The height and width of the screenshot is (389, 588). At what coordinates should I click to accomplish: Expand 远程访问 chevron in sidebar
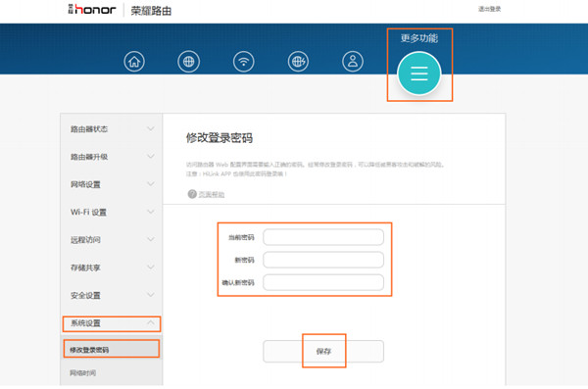[x=151, y=239]
